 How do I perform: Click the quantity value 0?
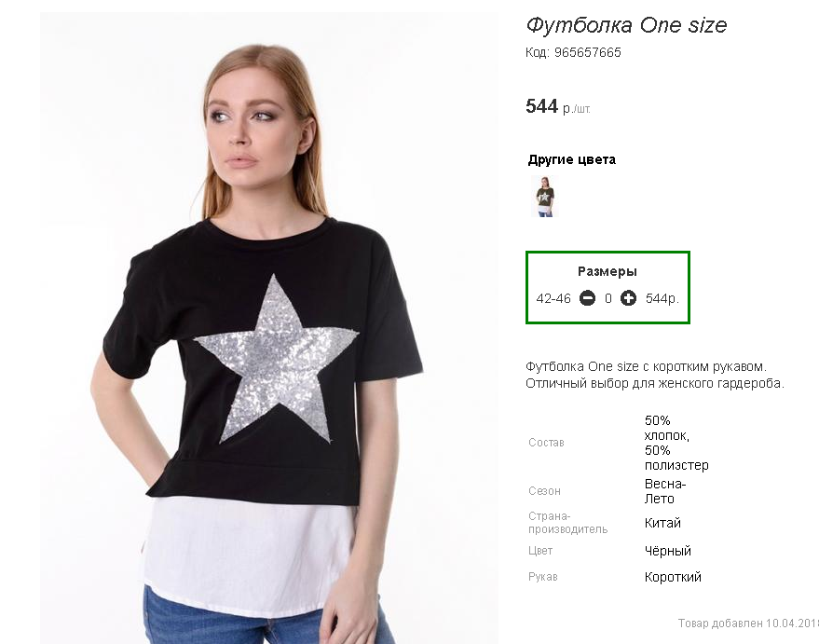pyautogui.click(x=608, y=298)
